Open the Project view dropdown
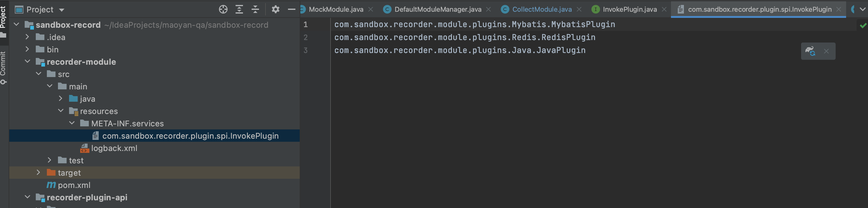Screen dimensions: 868x208 [x=62, y=10]
